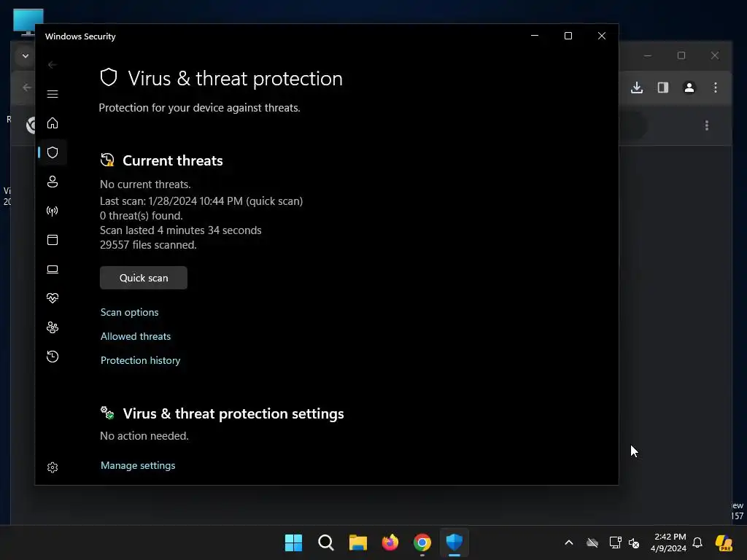This screenshot has width=747, height=560.
Task: Open Protection history clock icon in sidebar
Action: [x=53, y=356]
